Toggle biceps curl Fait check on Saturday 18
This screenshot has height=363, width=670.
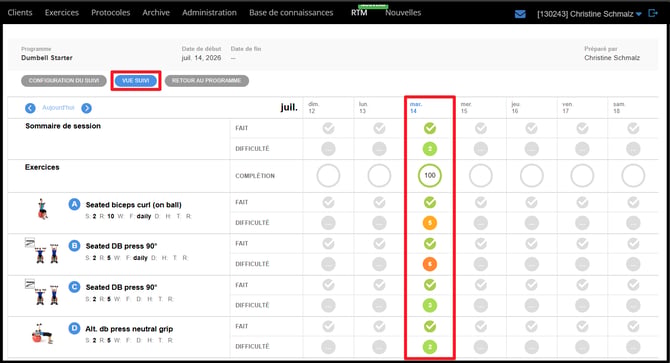(x=633, y=202)
